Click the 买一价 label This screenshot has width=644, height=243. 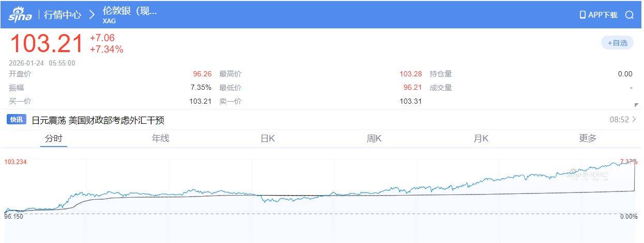[20, 101]
